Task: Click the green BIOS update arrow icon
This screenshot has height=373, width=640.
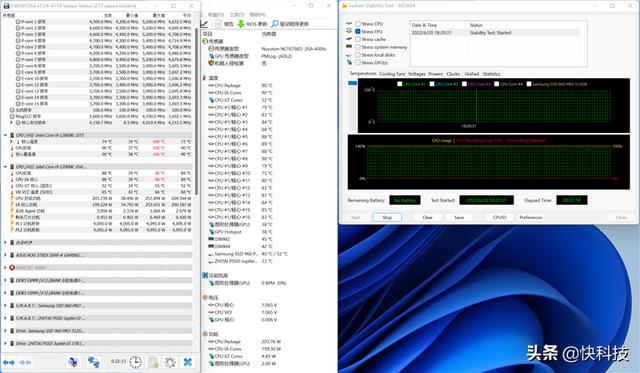Action: point(241,24)
